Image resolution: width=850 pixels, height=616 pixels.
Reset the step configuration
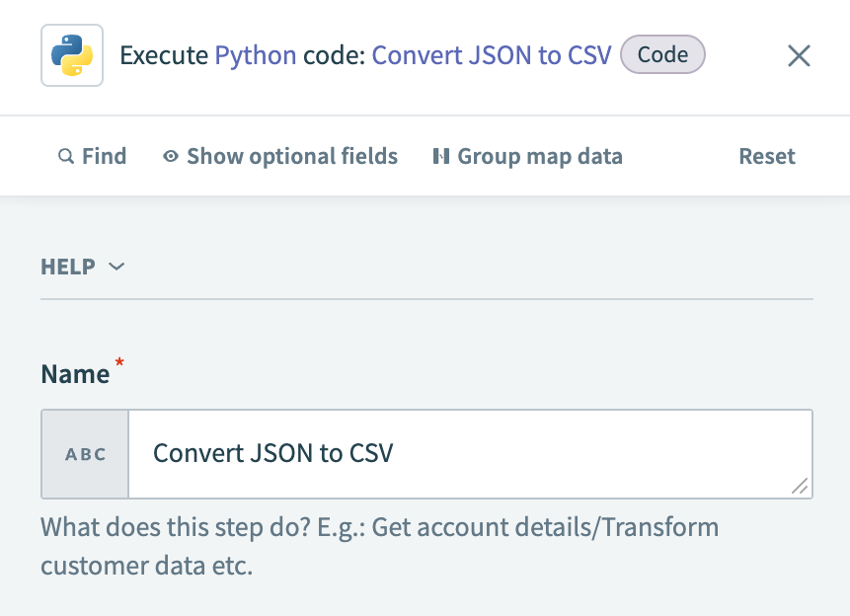click(x=767, y=157)
